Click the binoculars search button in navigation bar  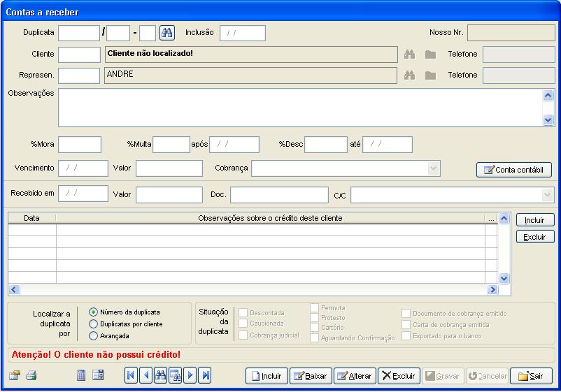point(160,375)
